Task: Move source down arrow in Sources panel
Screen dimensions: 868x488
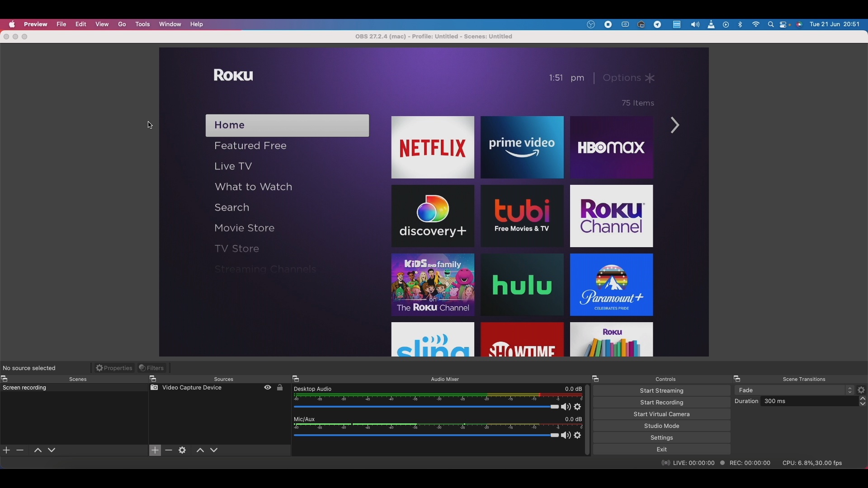Action: (x=215, y=450)
